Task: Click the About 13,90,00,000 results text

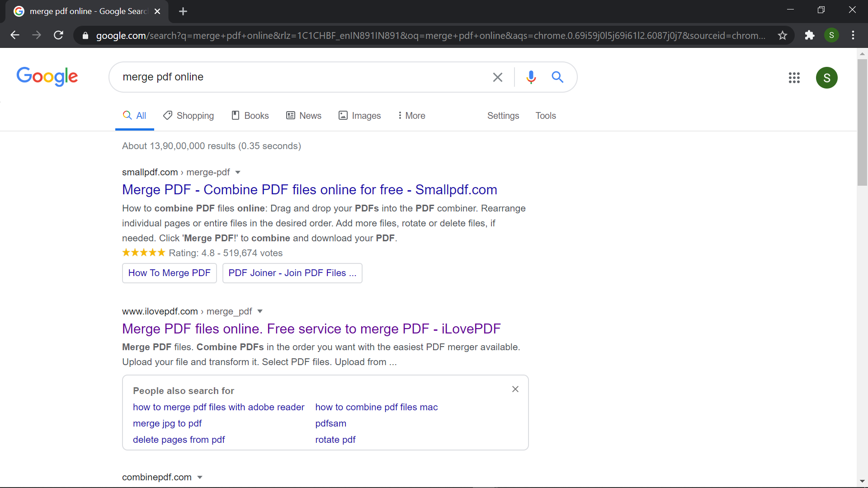Action: click(212, 146)
